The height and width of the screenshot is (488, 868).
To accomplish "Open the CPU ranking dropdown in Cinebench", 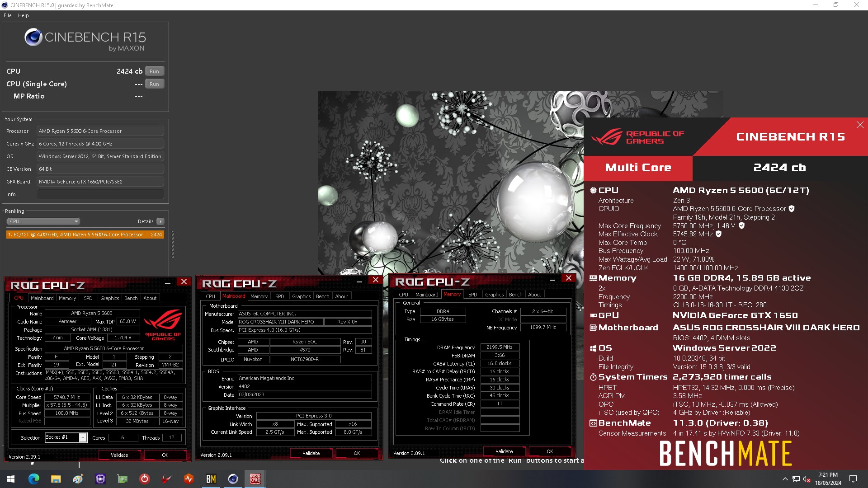I will coord(43,221).
